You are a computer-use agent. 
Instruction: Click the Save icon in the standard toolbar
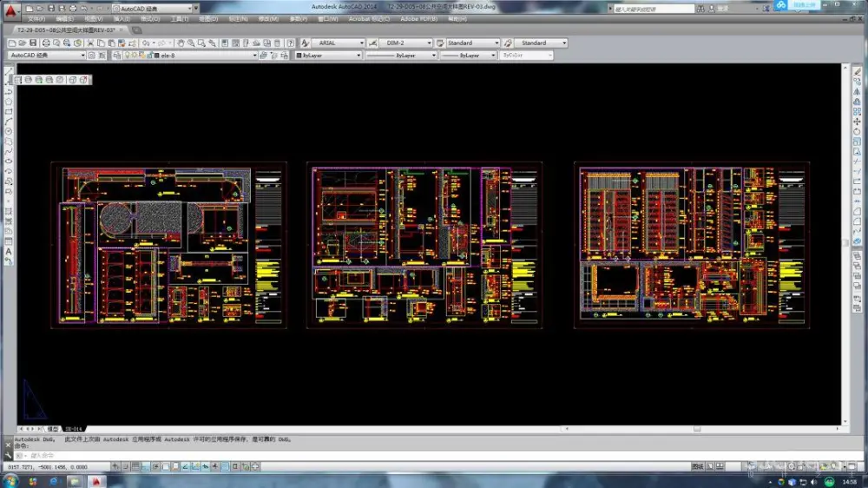pos(33,43)
